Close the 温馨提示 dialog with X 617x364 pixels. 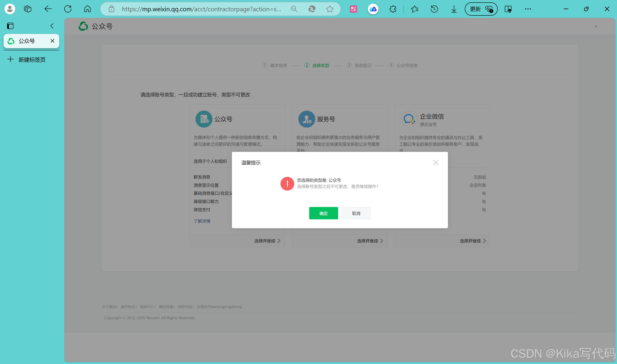click(x=435, y=163)
